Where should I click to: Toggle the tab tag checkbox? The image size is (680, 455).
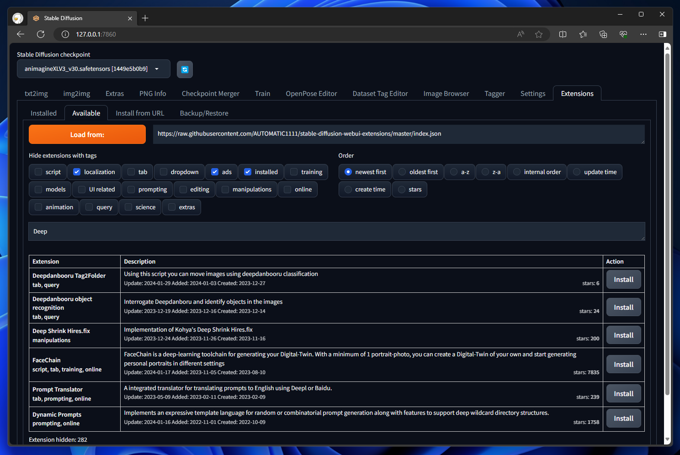click(131, 172)
